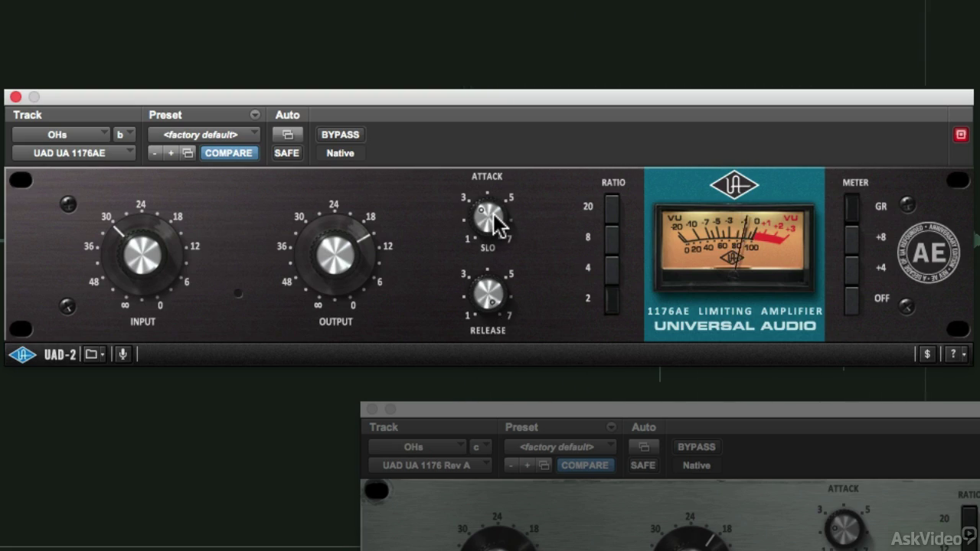Click the previous preset minus button in the 1176AE window

155,153
